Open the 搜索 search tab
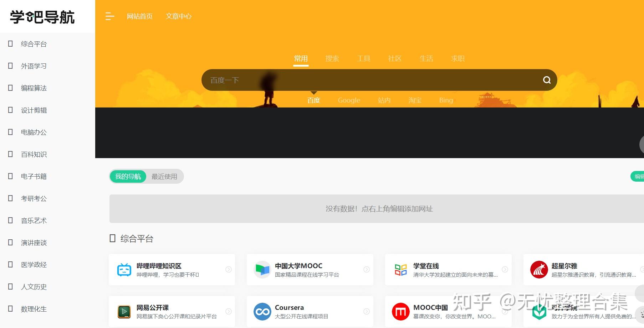The image size is (644, 328). (332, 59)
